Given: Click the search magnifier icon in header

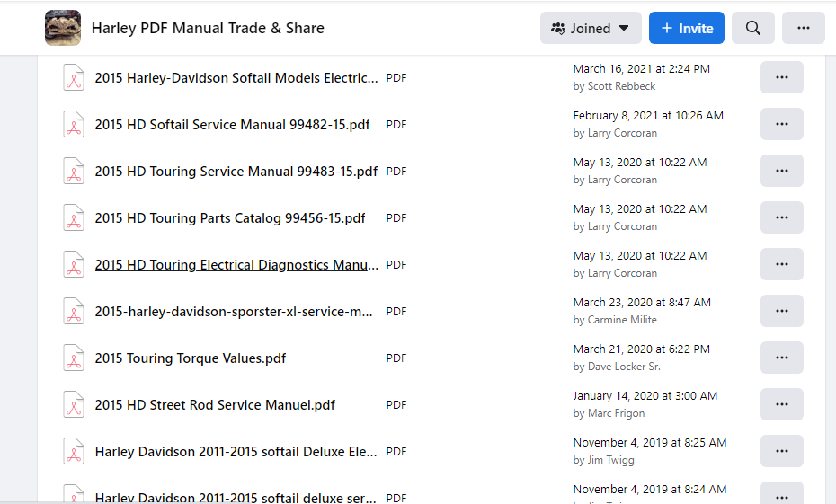Looking at the screenshot, I should click(753, 28).
